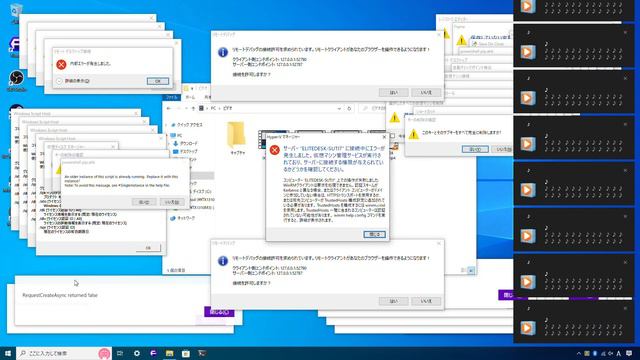640x360 pixels.
Task: Select PC in the address bar breadcrumb
Action: point(213,109)
